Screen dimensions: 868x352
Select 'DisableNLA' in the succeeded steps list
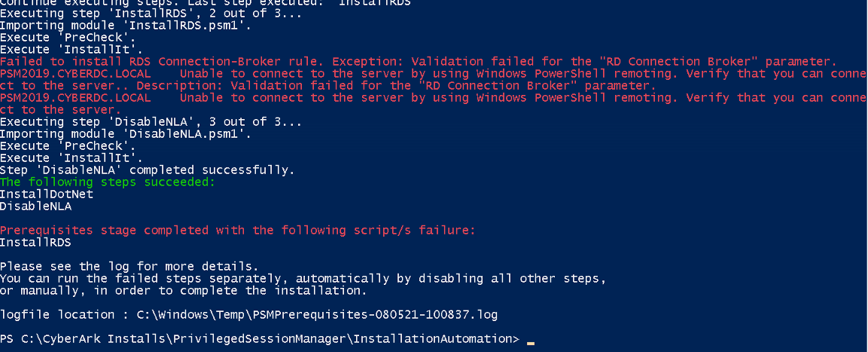36,206
